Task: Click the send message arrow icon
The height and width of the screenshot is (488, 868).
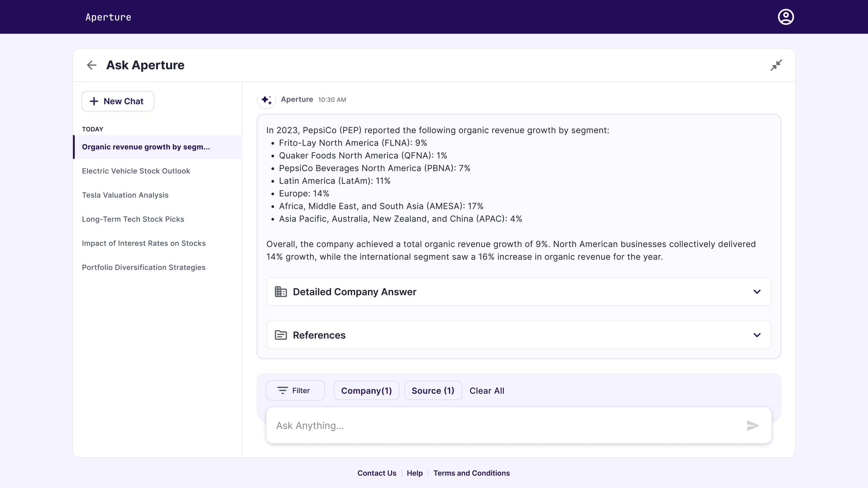Action: click(753, 425)
